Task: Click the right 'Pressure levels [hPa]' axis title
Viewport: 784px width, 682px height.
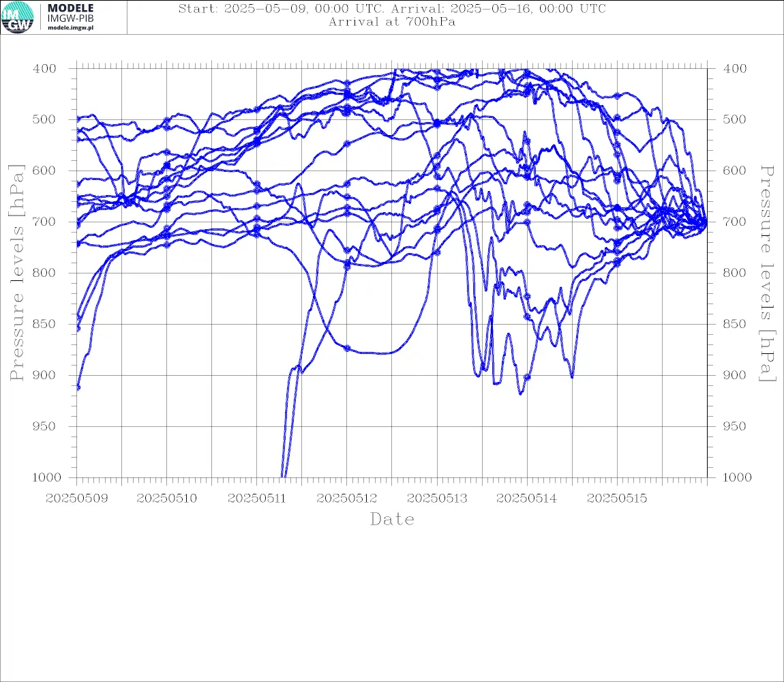Action: pos(767,273)
